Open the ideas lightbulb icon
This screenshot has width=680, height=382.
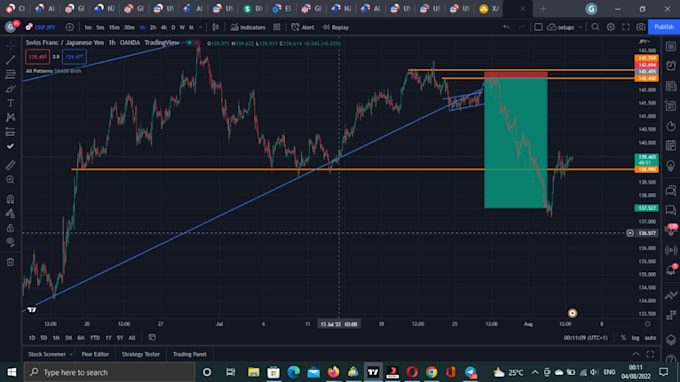tap(671, 166)
